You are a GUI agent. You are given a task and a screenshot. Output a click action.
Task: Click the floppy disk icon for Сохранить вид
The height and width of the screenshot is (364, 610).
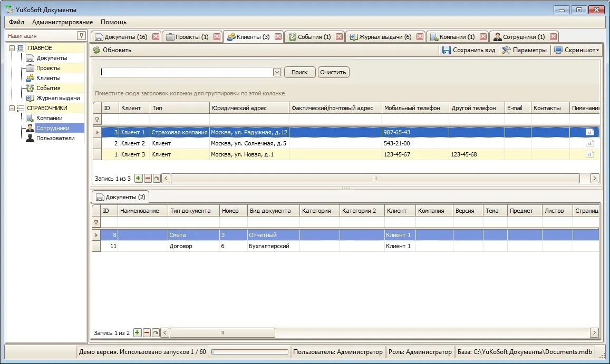(x=446, y=50)
